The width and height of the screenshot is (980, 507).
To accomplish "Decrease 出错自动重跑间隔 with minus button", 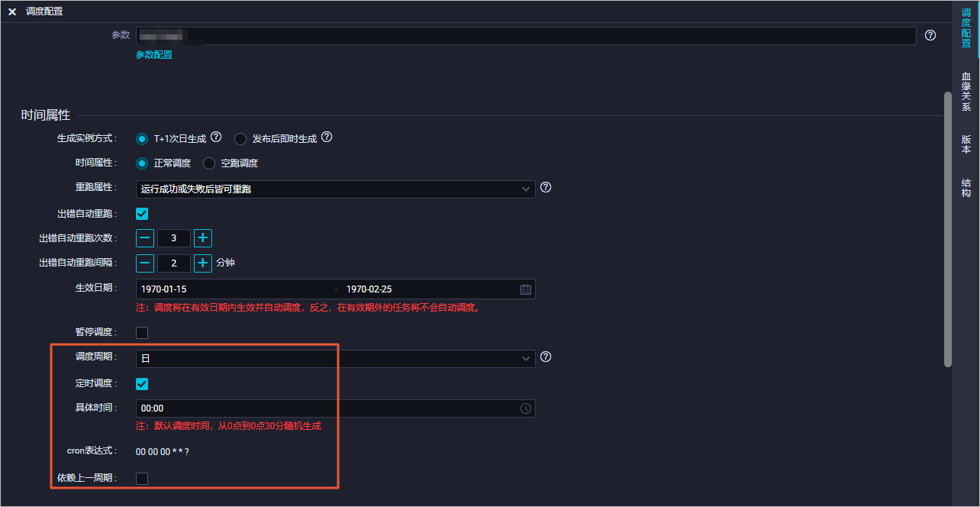I will point(145,263).
